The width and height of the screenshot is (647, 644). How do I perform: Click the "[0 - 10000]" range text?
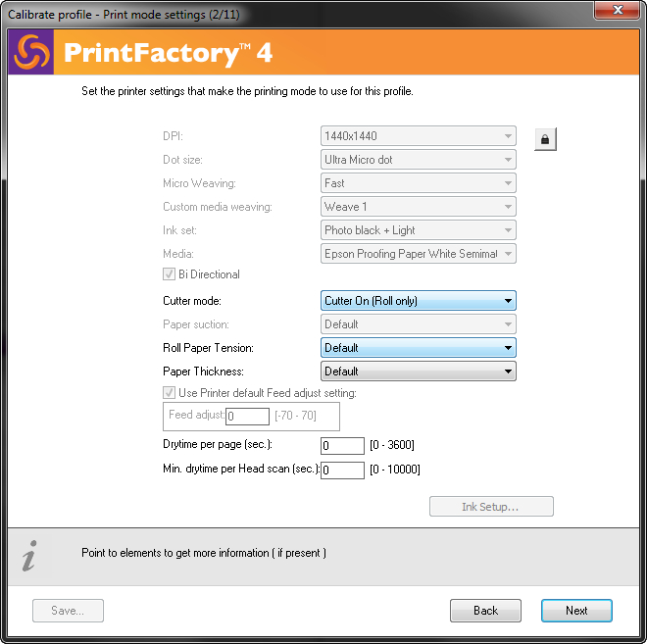[x=395, y=470]
